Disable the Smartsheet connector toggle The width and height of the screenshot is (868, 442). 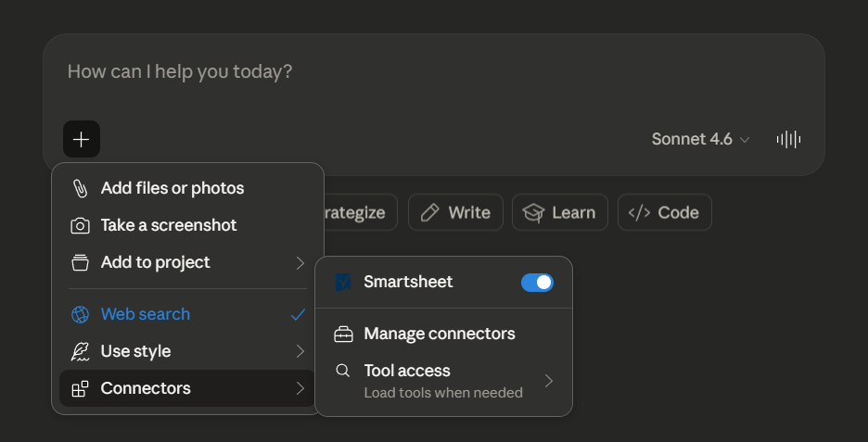pyautogui.click(x=537, y=283)
